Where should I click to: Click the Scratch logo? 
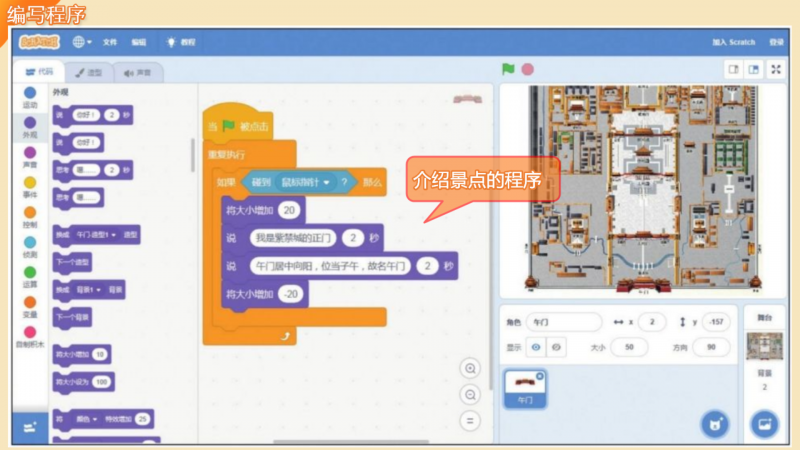pos(39,42)
